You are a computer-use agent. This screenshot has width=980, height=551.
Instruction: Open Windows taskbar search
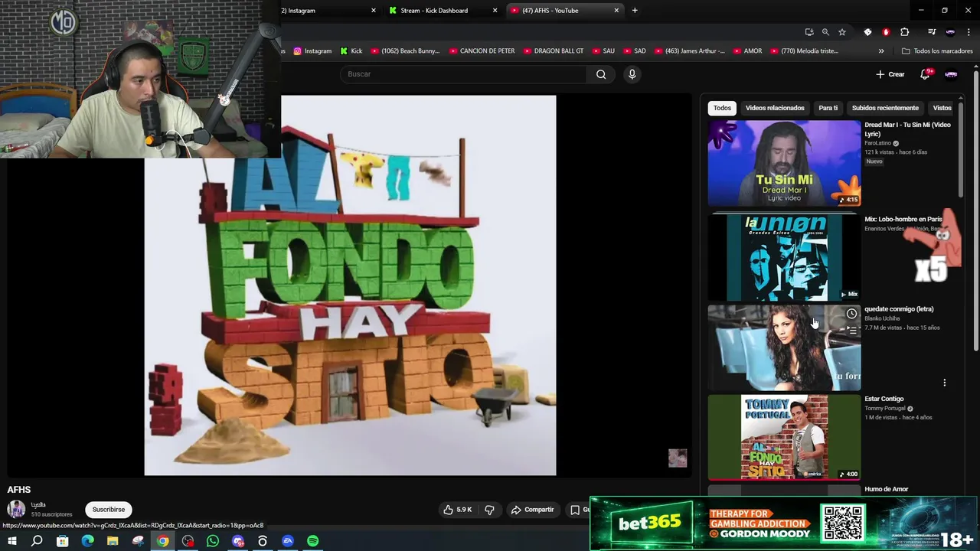tap(37, 541)
